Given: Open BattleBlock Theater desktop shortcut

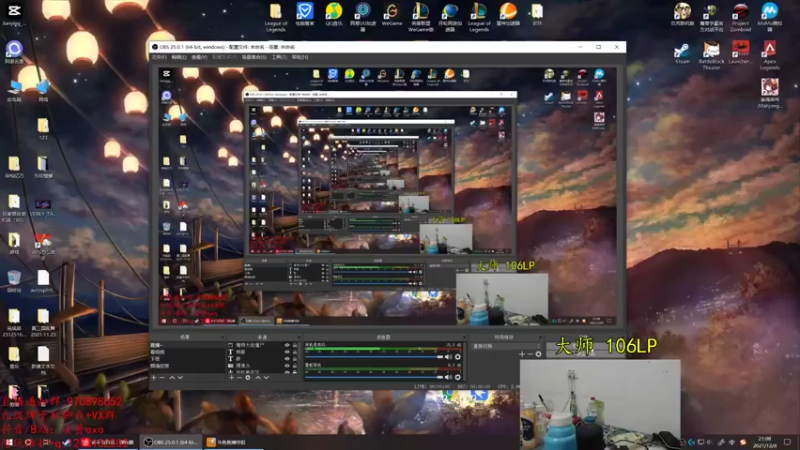Looking at the screenshot, I should [x=711, y=56].
